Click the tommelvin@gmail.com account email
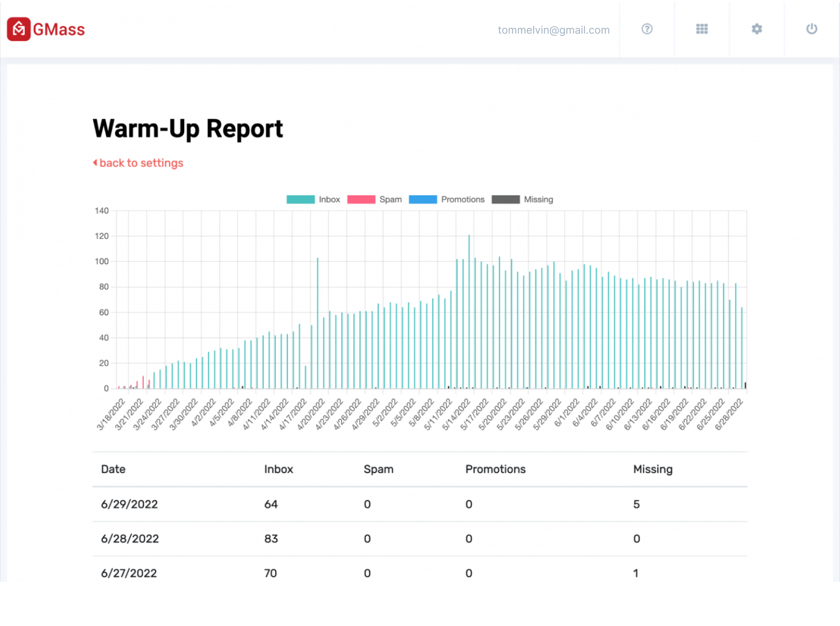 pyautogui.click(x=554, y=30)
